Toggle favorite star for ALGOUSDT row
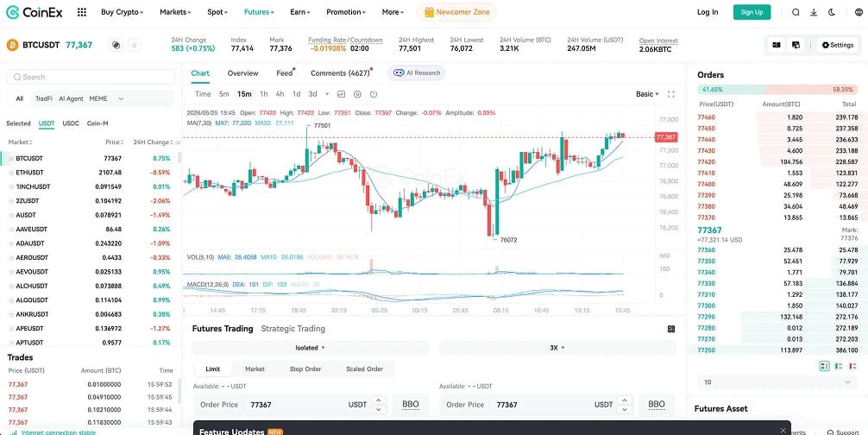Viewport: 868px width, 435px height. click(x=11, y=300)
